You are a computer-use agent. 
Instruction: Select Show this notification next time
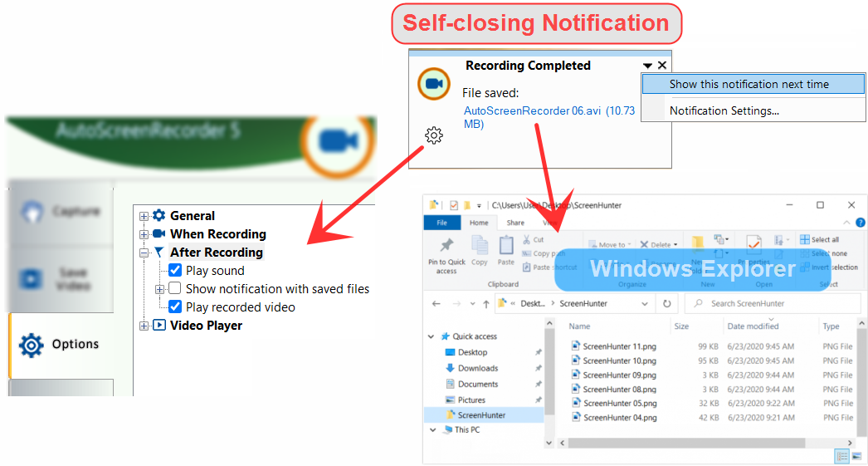tap(749, 84)
